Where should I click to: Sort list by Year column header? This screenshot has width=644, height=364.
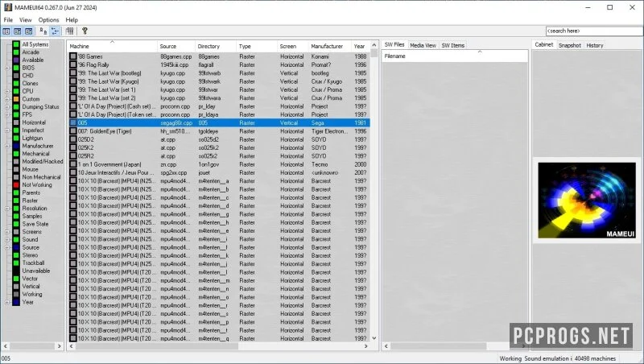(x=361, y=47)
